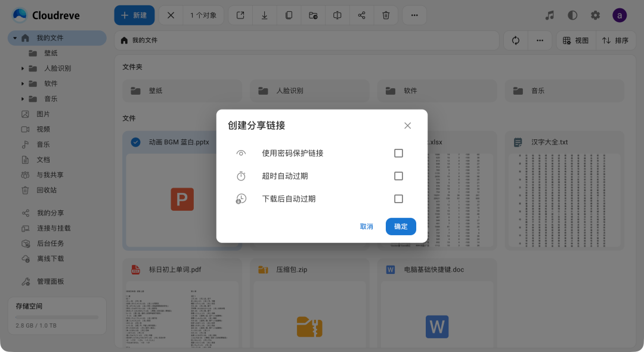The image size is (644, 352).
Task: Click the storage space usage bar
Action: 57,317
